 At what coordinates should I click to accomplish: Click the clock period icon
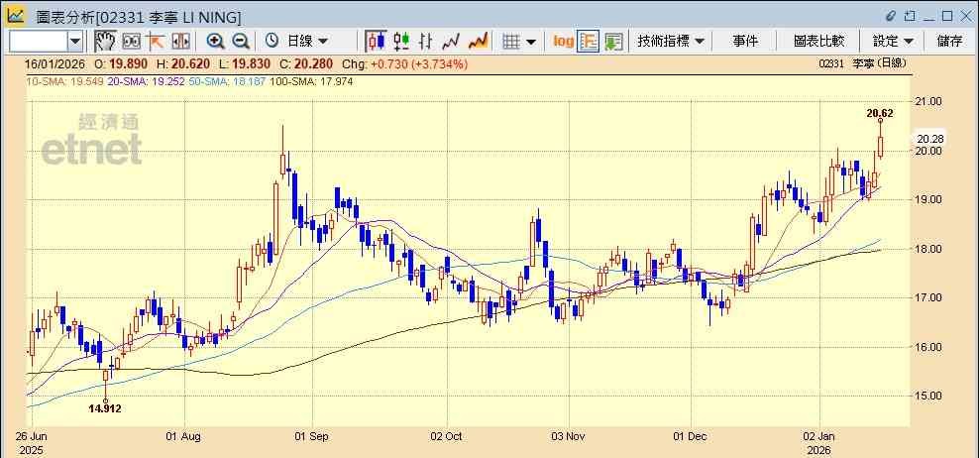pyautogui.click(x=272, y=42)
